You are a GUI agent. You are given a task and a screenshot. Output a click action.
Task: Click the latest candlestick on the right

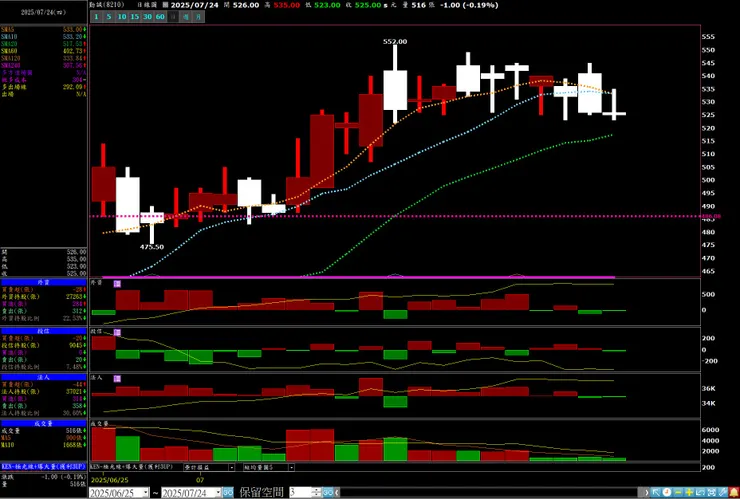[x=614, y=113]
